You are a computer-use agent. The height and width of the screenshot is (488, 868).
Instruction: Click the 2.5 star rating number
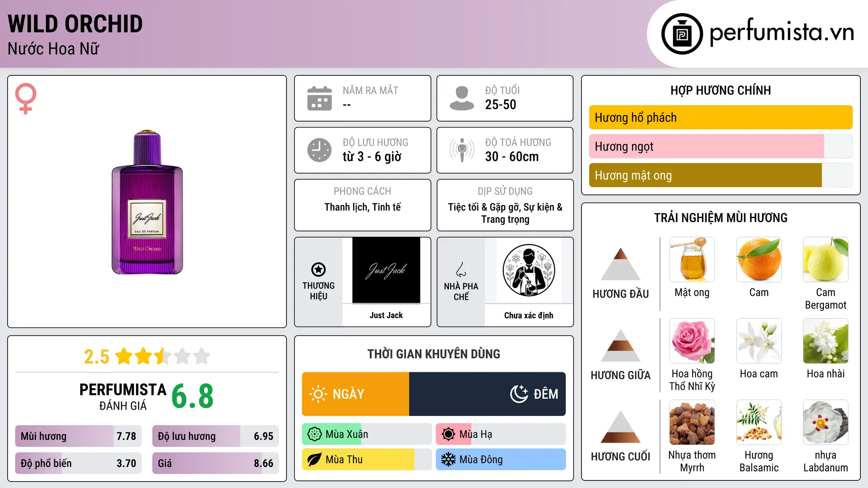click(97, 357)
